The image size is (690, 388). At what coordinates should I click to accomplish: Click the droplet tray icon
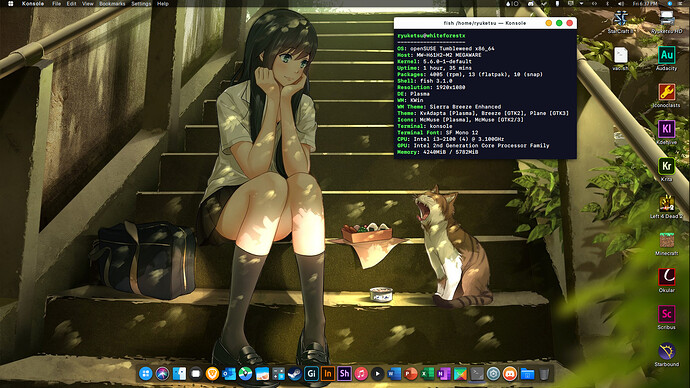pyautogui.click(x=508, y=4)
